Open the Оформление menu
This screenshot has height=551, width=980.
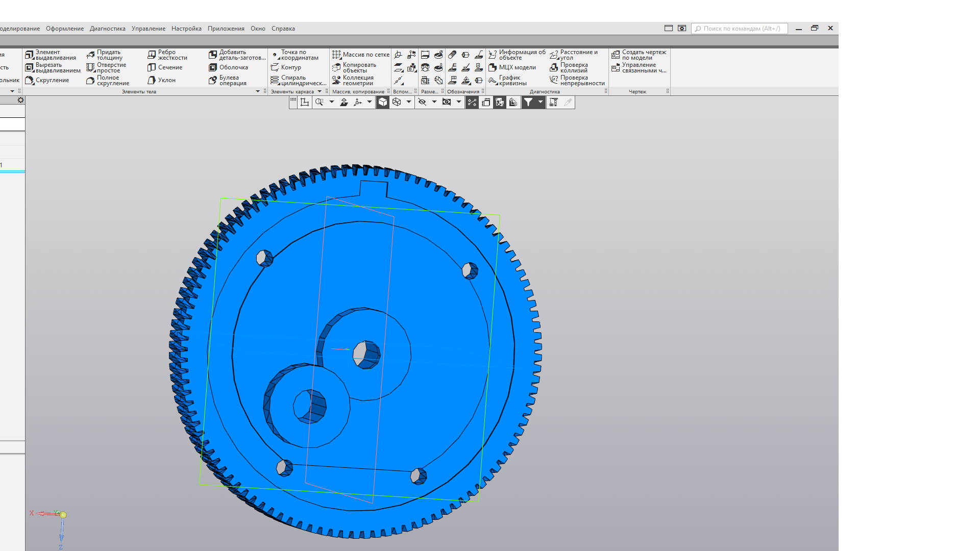pos(65,29)
